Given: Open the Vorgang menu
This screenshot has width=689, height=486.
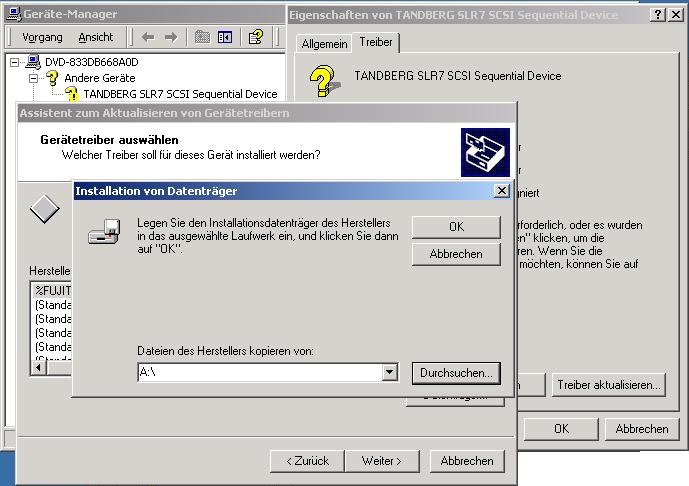Looking at the screenshot, I should pos(42,37).
